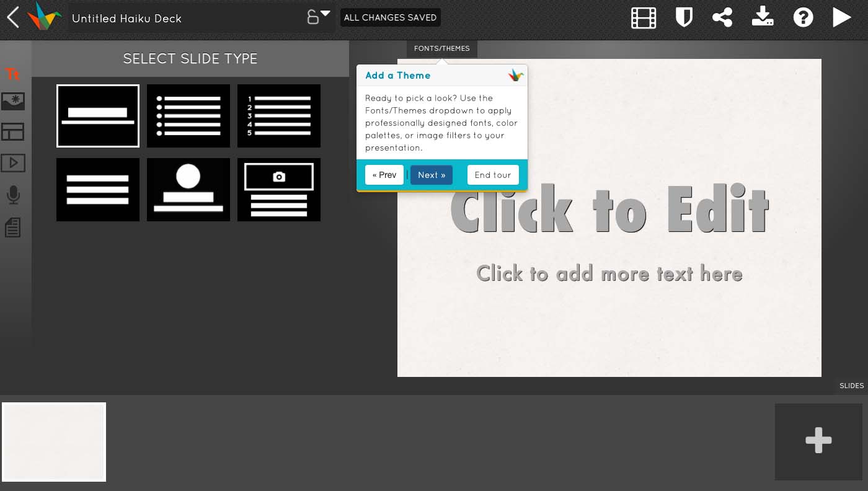Click Next in the tour popup
The height and width of the screenshot is (491, 868).
[x=432, y=175]
